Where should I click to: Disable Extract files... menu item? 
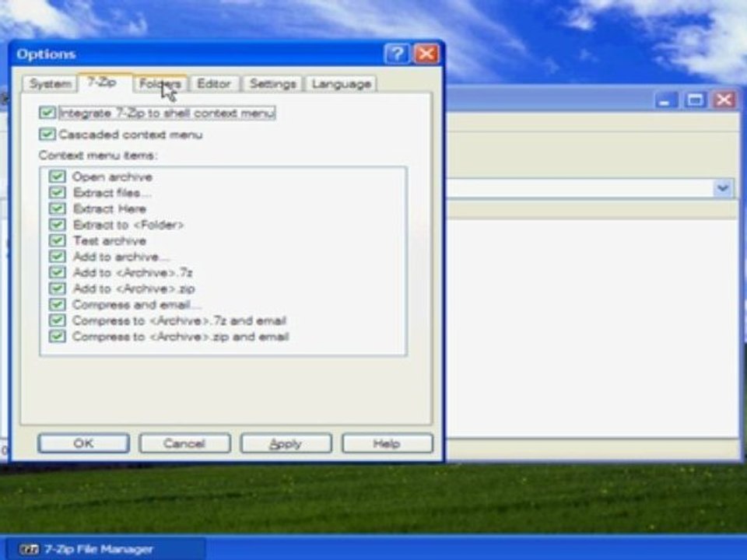coord(57,192)
